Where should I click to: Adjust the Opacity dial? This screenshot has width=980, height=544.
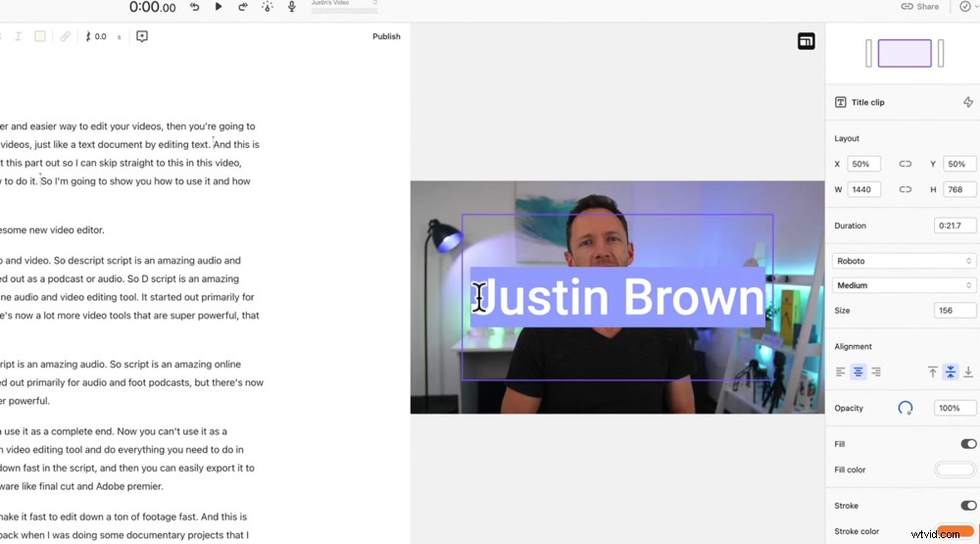tap(905, 409)
